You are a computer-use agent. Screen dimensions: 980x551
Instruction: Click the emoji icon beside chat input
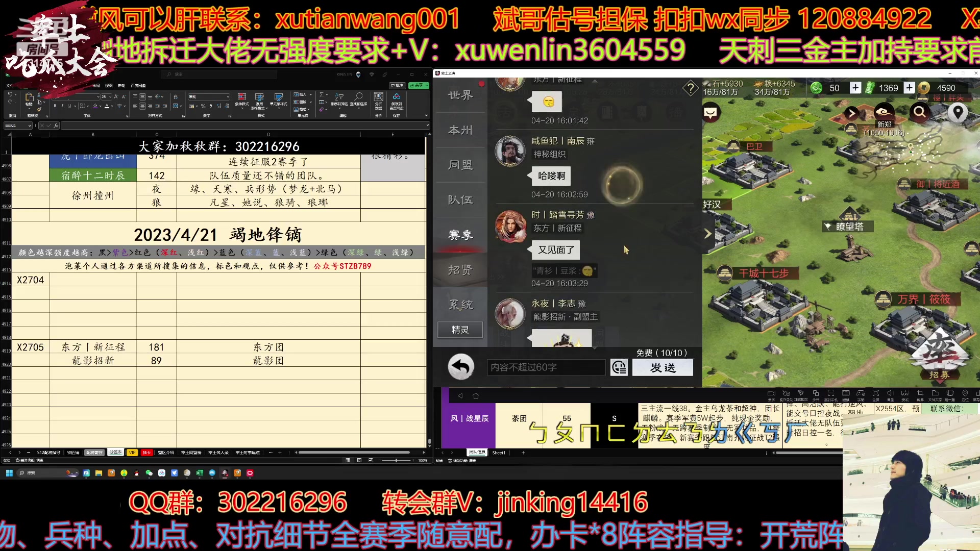coord(619,367)
